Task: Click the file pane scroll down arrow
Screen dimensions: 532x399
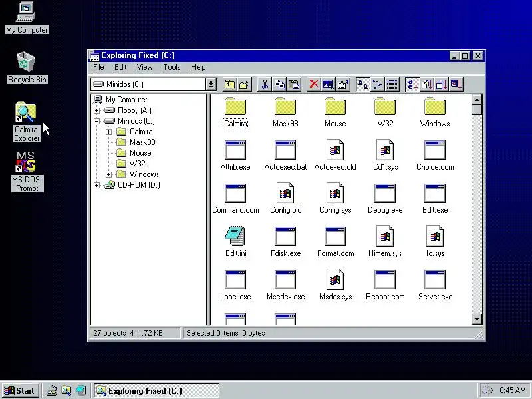Action: (477, 319)
